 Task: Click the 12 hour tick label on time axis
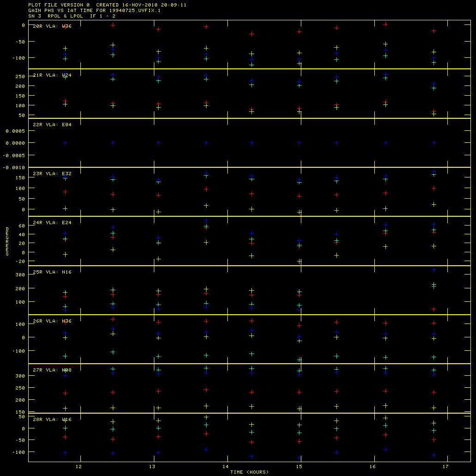click(80, 467)
